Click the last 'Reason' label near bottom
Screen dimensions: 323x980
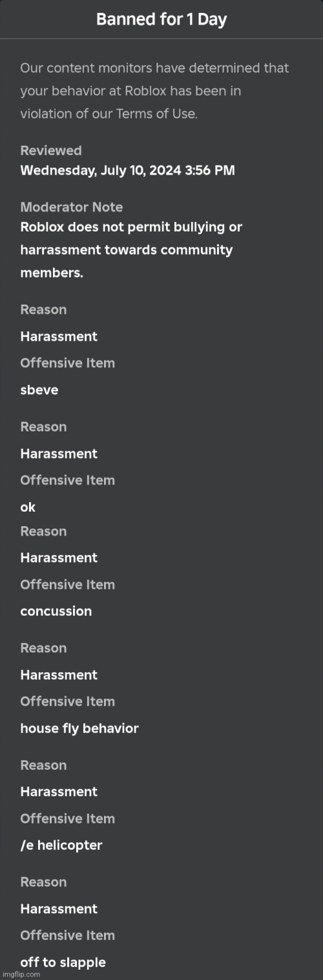pyautogui.click(x=43, y=882)
